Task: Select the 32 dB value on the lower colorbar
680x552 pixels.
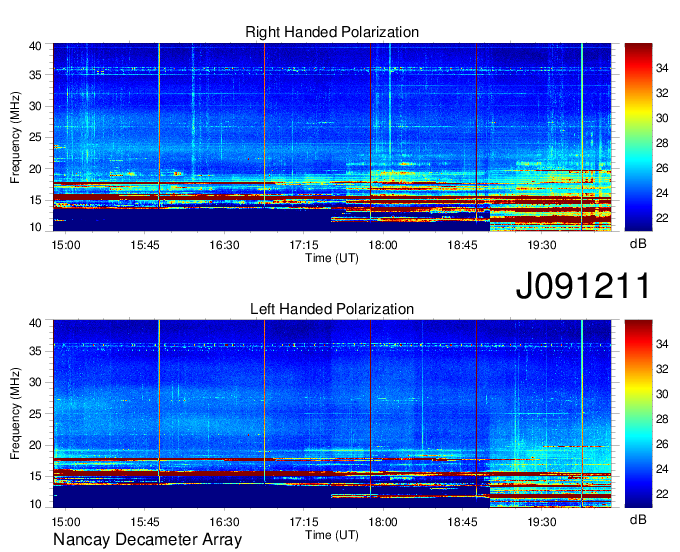Action: pos(662,369)
